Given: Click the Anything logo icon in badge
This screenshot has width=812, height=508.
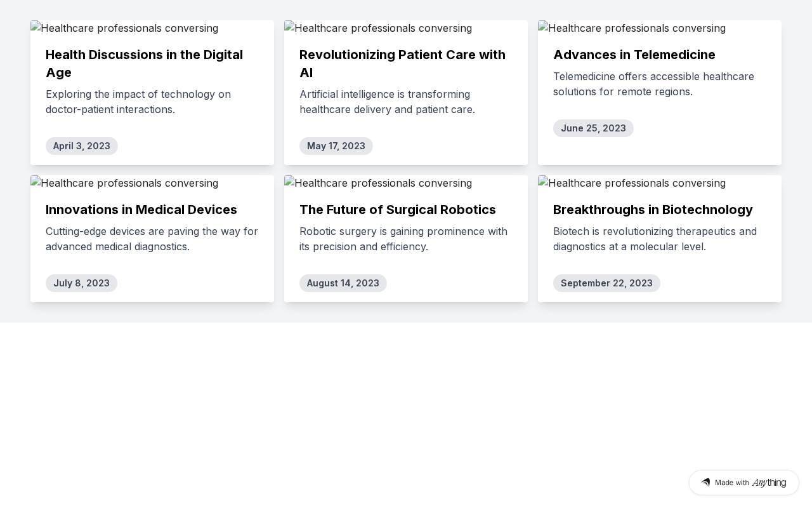Looking at the screenshot, I should click(705, 483).
